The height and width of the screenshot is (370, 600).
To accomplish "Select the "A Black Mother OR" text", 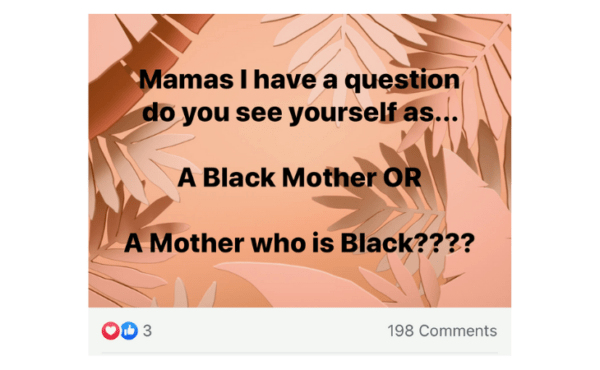I will pos(300,178).
